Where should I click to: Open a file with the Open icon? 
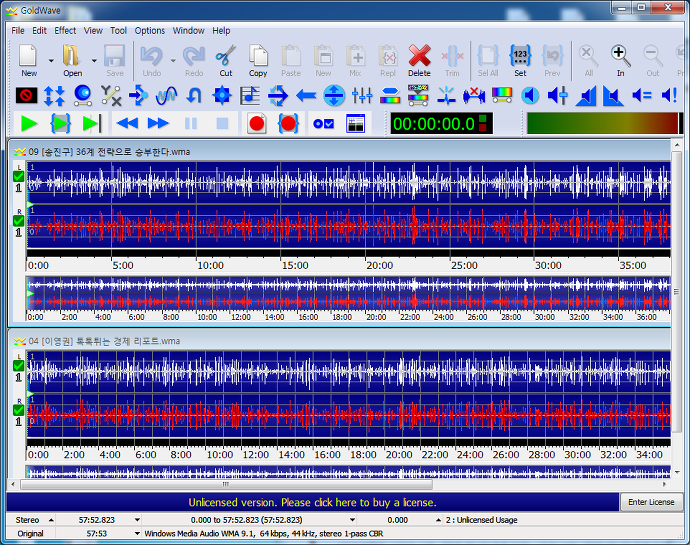click(72, 60)
